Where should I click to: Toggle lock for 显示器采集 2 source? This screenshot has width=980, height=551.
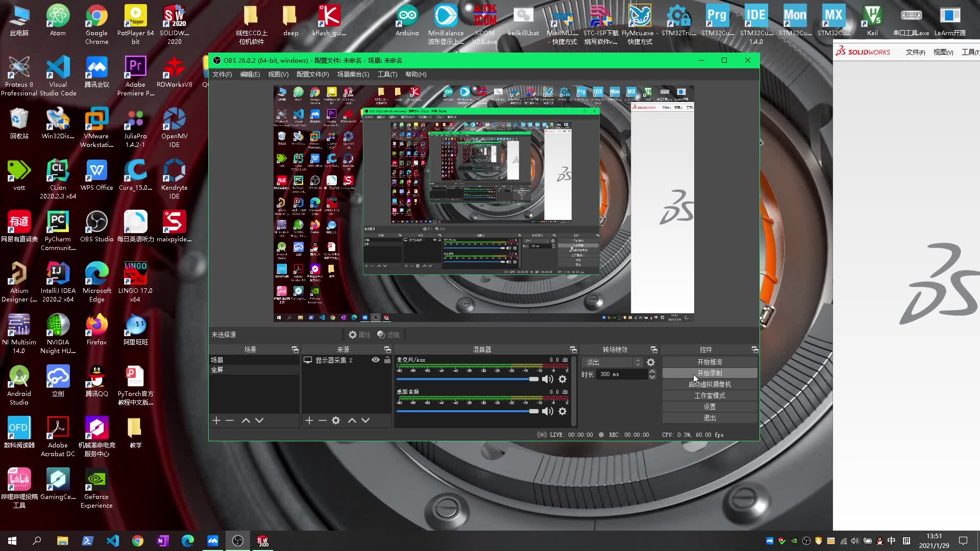(387, 360)
